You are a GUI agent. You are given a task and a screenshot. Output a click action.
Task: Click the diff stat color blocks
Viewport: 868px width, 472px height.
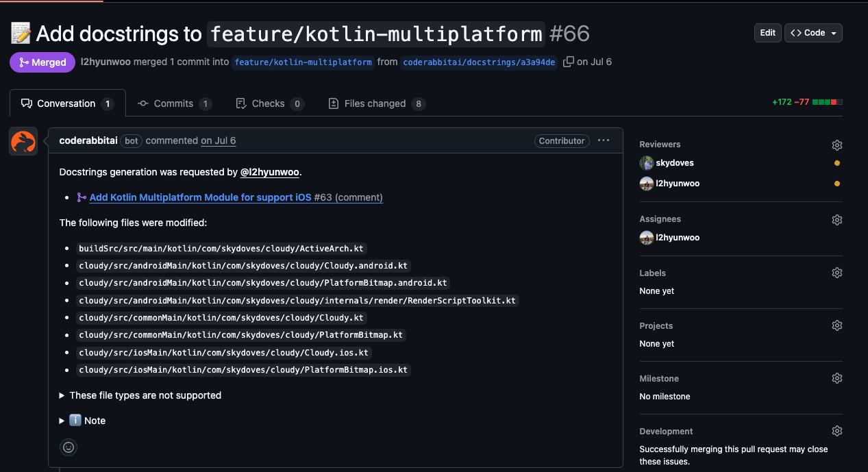point(827,102)
